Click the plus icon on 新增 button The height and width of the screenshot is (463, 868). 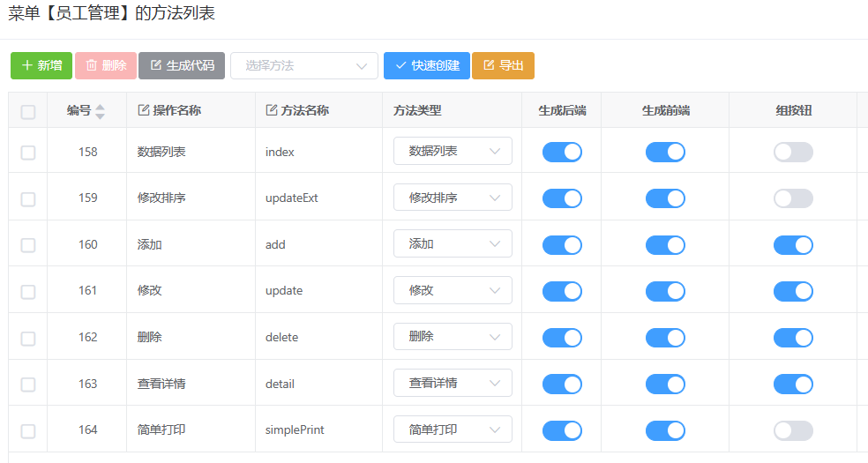pos(27,65)
